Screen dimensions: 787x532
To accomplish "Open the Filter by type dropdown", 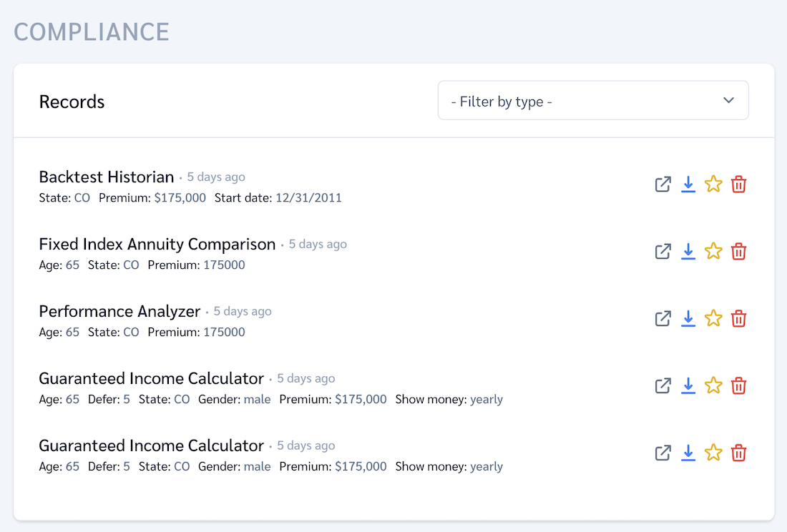I will 592,100.
